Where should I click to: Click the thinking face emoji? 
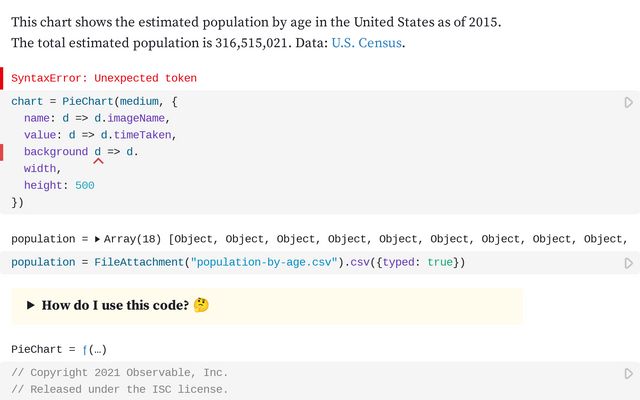coord(201,305)
